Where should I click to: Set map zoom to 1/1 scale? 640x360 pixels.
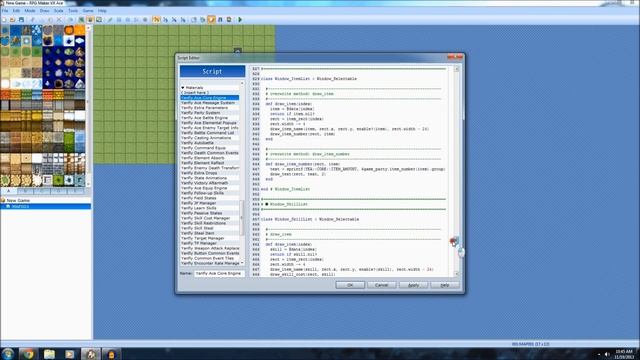tap(156, 20)
